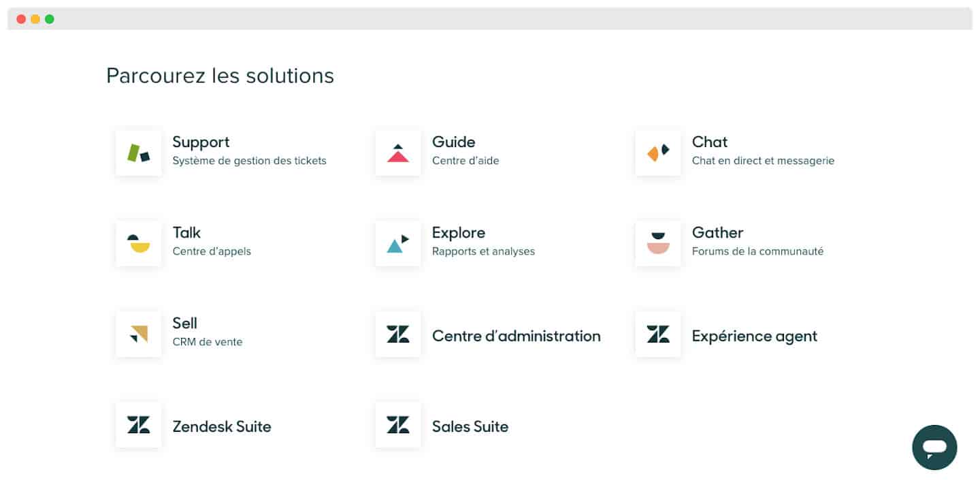Image resolution: width=980 pixels, height=502 pixels.
Task: Click 'Centre d'appels' description
Action: pyautogui.click(x=212, y=251)
